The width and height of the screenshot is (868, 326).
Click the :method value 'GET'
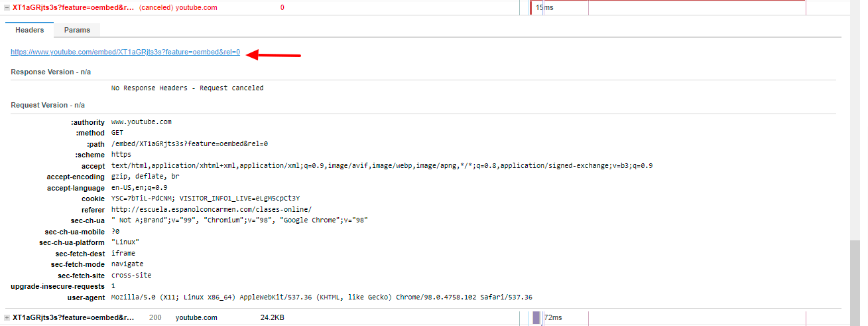click(x=117, y=133)
